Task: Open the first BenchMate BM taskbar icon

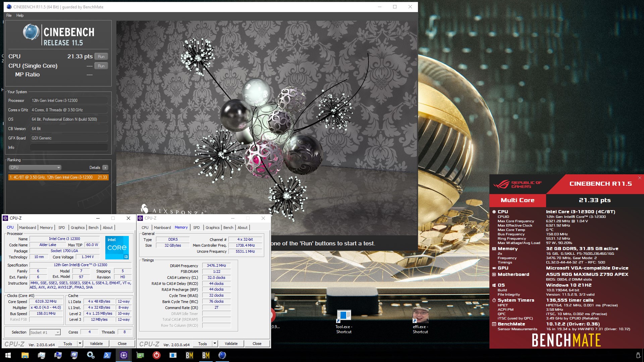Action: tap(189, 355)
